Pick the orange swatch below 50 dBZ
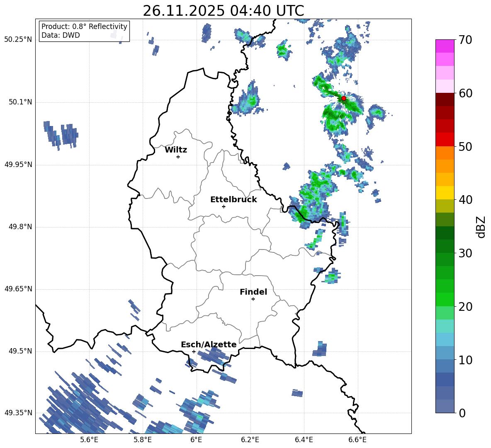The height and width of the screenshot is (448, 491). [445, 153]
